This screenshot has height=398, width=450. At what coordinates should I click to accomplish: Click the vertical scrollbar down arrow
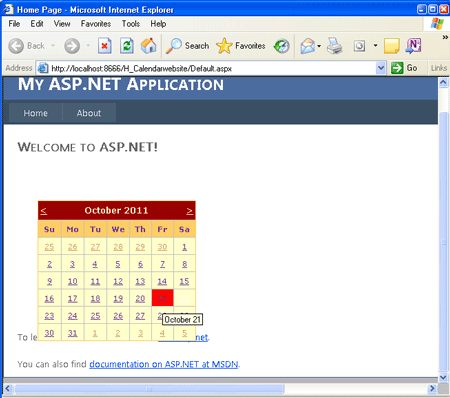tap(443, 377)
